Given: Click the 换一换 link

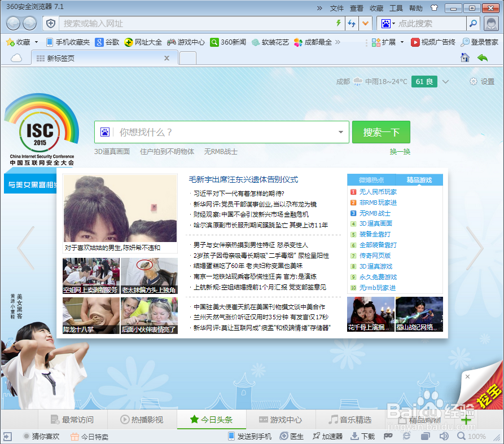Looking at the screenshot, I should pyautogui.click(x=400, y=152).
